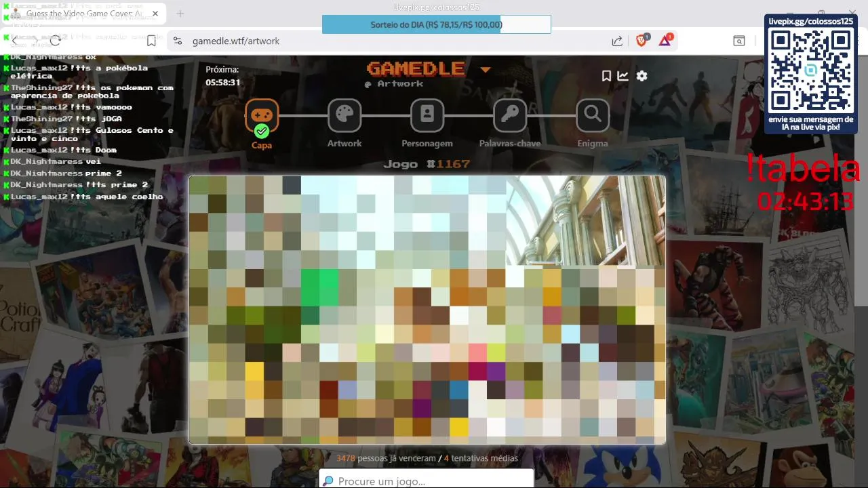This screenshot has height=488, width=868.
Task: Toggle the browser sidebar panel icon
Action: [739, 41]
